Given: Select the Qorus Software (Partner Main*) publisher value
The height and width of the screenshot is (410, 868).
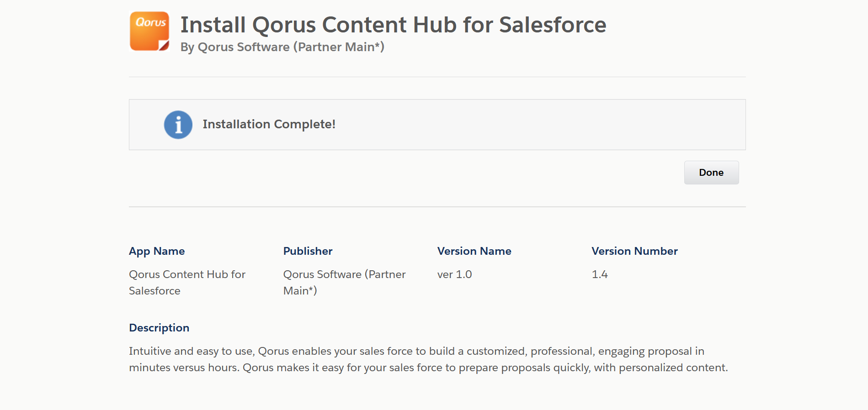Looking at the screenshot, I should tap(344, 282).
